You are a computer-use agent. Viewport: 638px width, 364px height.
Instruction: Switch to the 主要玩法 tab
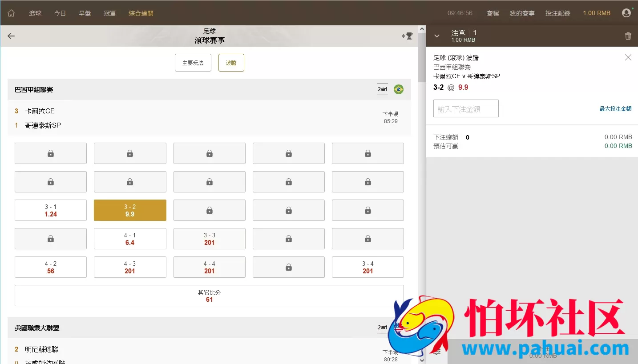193,63
